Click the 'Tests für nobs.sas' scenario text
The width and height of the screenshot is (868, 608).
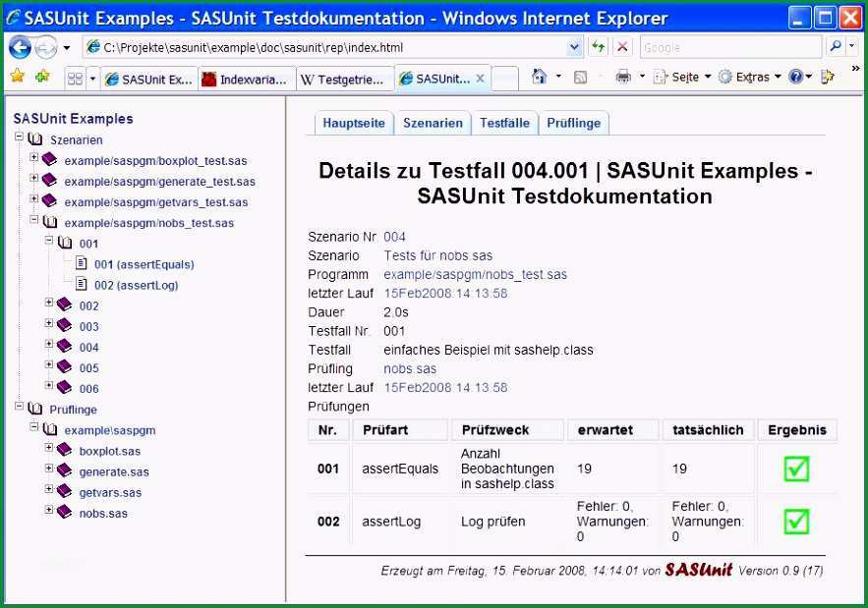(x=437, y=255)
